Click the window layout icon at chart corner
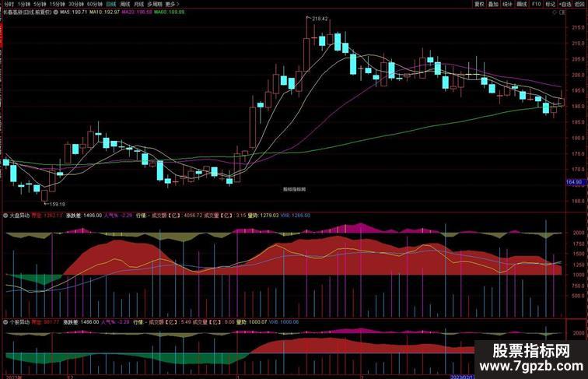The width and height of the screenshot is (588, 379). [562, 12]
